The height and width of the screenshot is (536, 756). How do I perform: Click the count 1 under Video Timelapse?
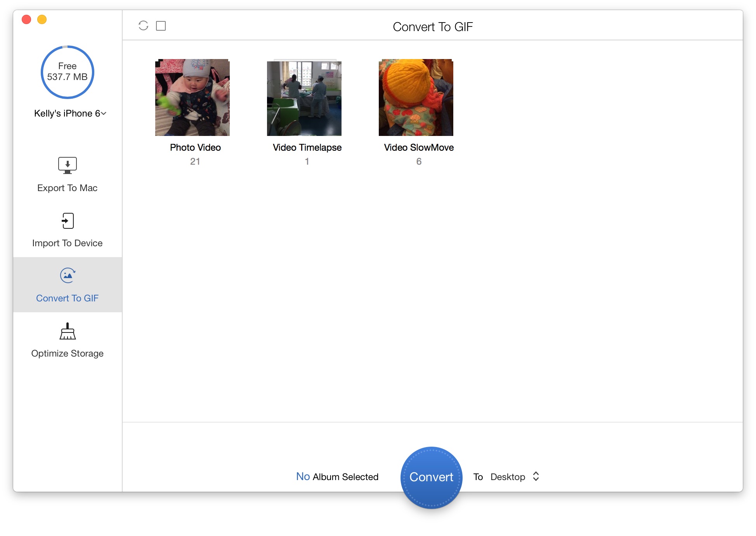pos(307,162)
